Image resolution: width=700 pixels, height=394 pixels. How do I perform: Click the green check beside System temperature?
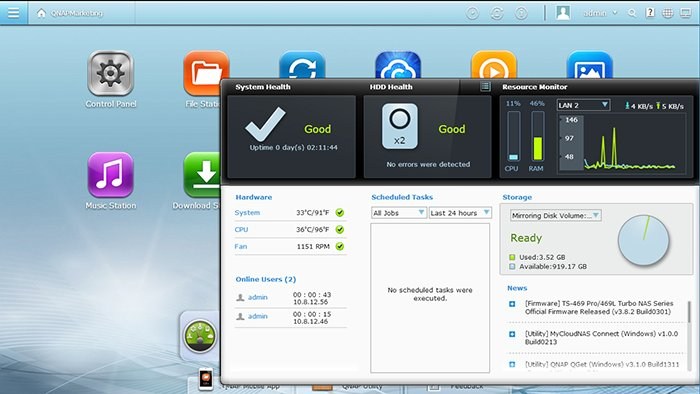340,213
